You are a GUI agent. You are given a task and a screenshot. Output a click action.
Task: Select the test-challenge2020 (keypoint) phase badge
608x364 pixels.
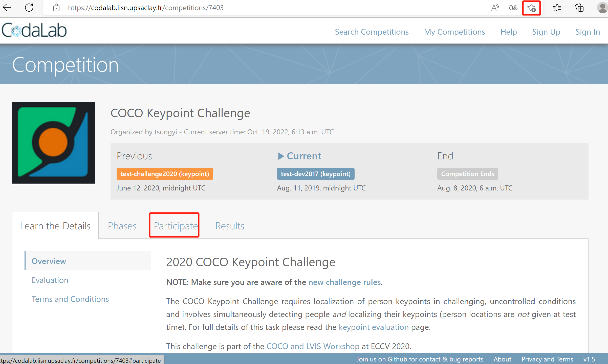(x=165, y=174)
